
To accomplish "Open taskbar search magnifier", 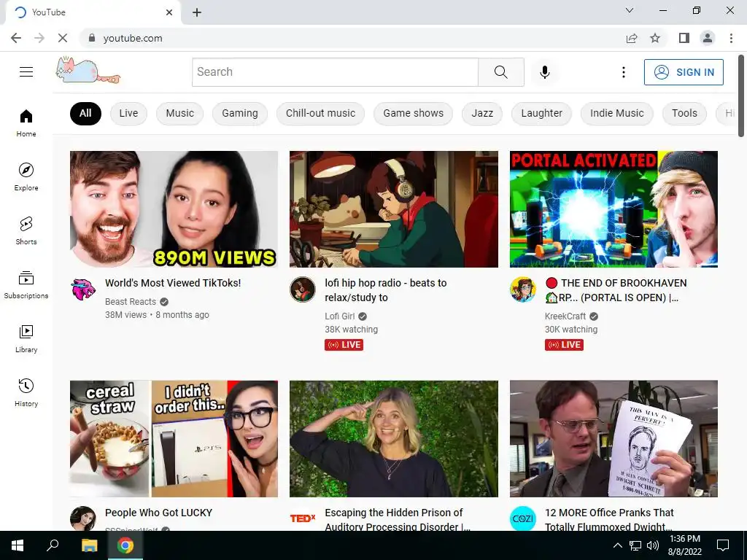I will (53, 545).
